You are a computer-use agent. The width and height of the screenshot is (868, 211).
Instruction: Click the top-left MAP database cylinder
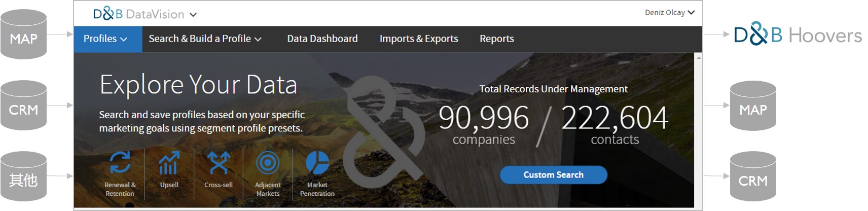pyautogui.click(x=24, y=34)
